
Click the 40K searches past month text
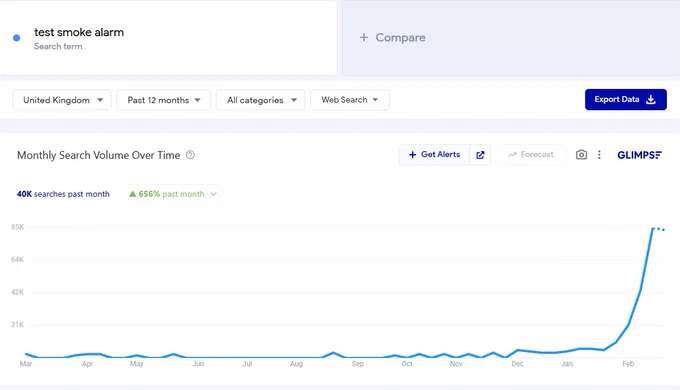63,194
